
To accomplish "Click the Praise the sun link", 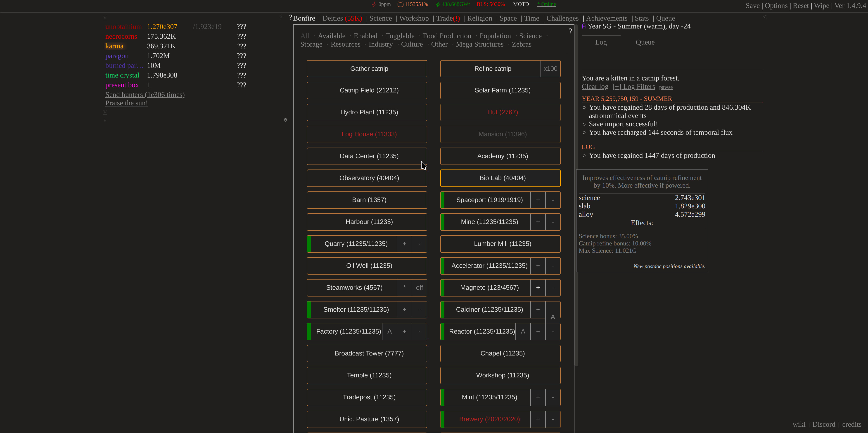I will 126,103.
